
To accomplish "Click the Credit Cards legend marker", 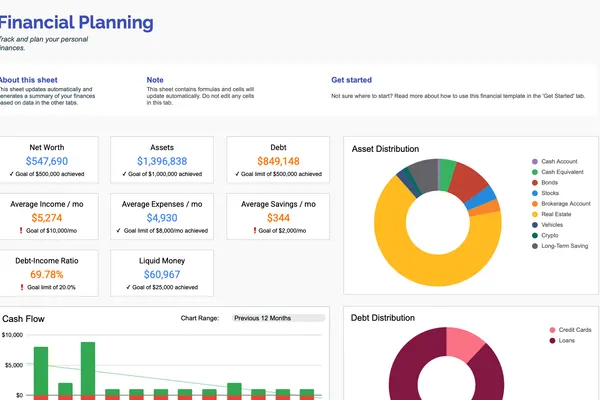I will click(551, 330).
